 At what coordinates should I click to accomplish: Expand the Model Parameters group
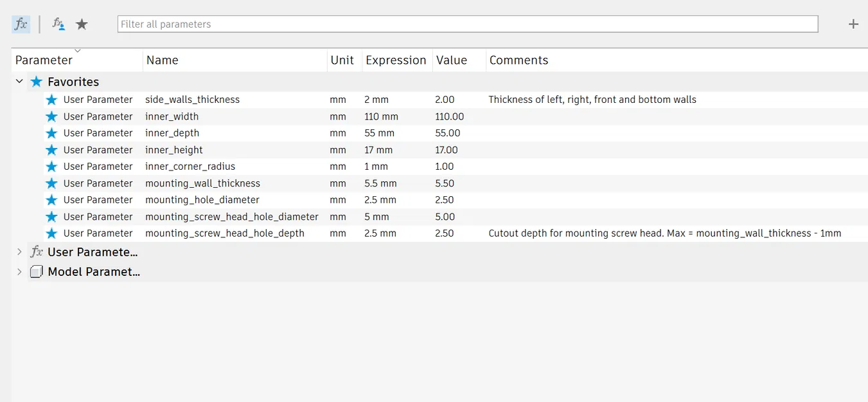point(19,271)
